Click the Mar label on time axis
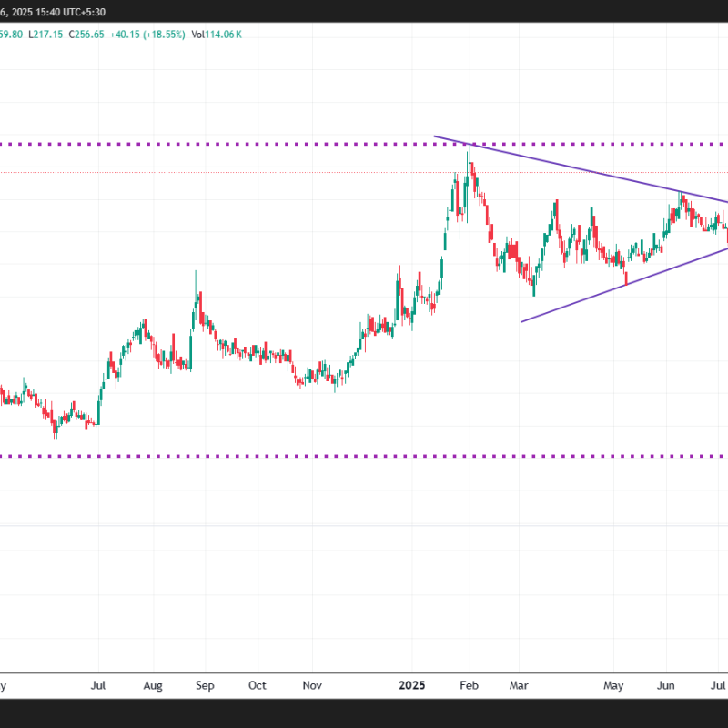728x728 pixels. pos(520,684)
